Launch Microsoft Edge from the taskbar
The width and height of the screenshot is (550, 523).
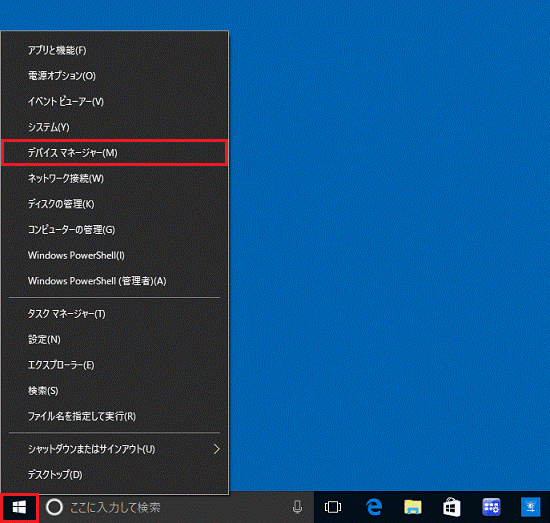point(374,507)
